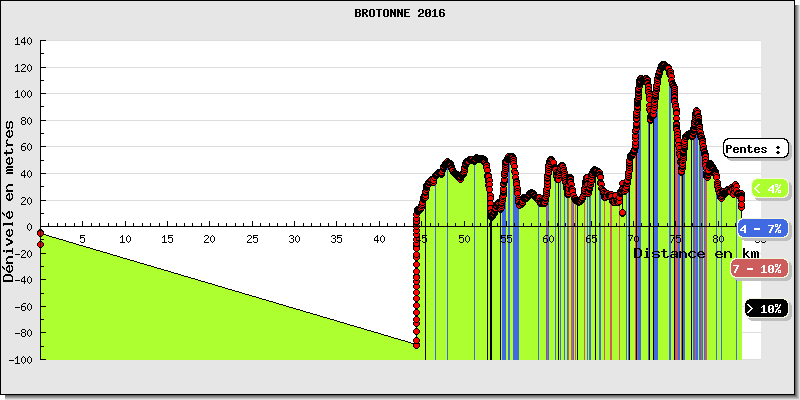The width and height of the screenshot is (800, 400).
Task: Click the blue "4 - 7%" legend swatch
Action: 763,229
